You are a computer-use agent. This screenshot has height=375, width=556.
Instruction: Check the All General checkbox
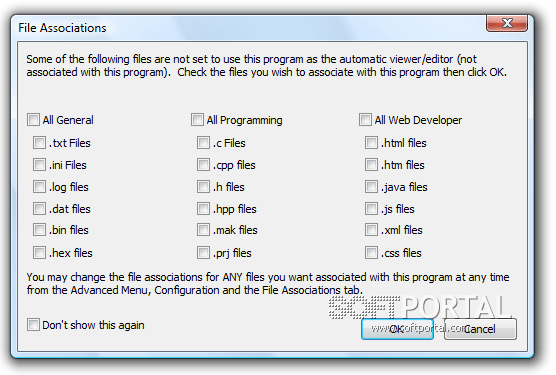(x=33, y=120)
